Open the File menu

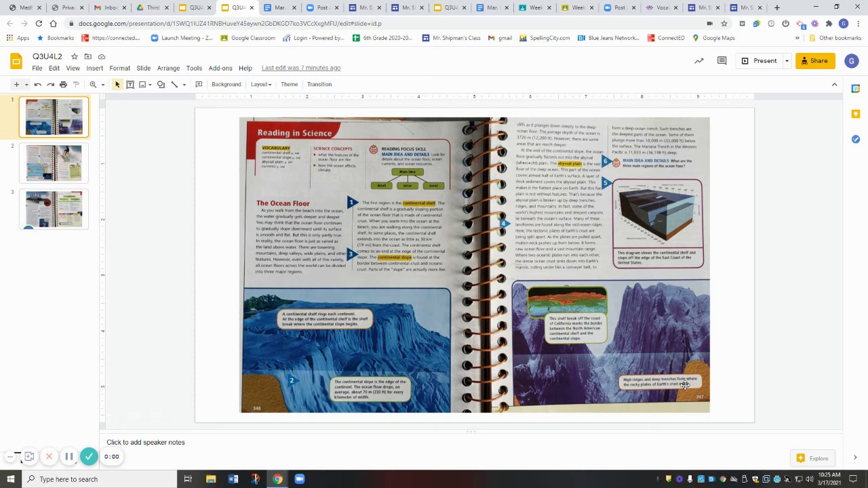(37, 68)
